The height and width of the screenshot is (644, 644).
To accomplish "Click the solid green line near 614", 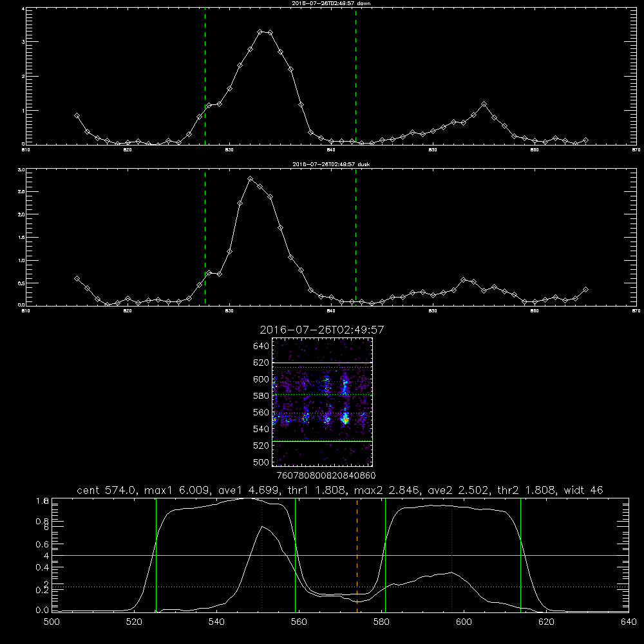I will click(x=520, y=554).
